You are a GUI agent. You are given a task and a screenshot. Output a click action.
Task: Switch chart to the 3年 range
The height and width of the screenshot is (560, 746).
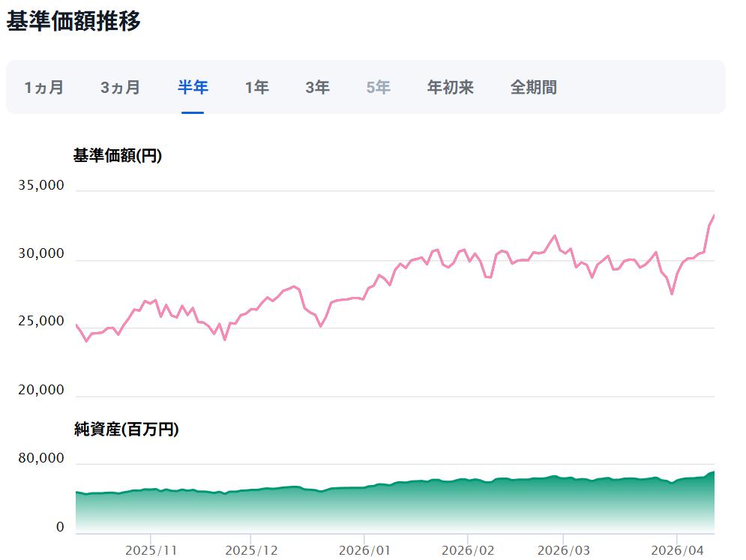pyautogui.click(x=317, y=88)
